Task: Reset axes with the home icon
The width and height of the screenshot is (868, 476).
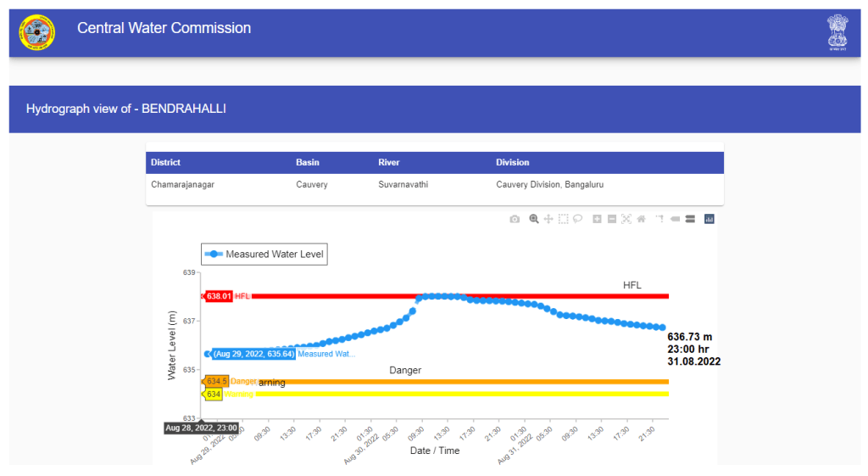Action: tap(641, 219)
